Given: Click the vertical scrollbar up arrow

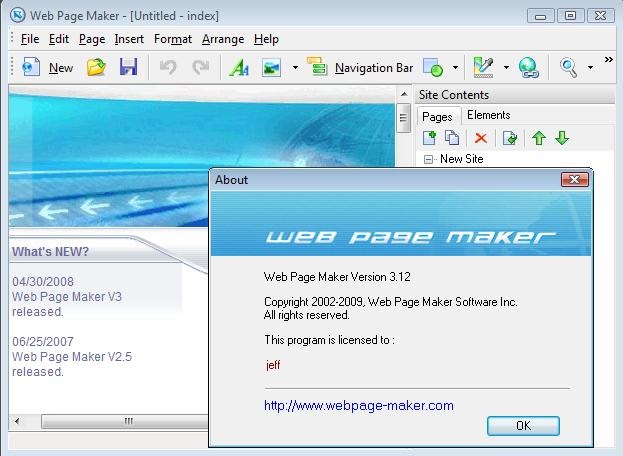Looking at the screenshot, I should (x=404, y=94).
